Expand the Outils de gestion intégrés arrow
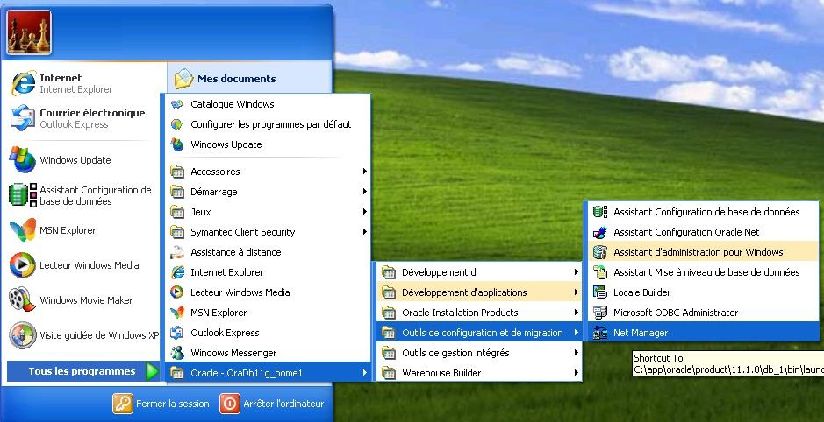Screen dimensions: 824x422 576,353
